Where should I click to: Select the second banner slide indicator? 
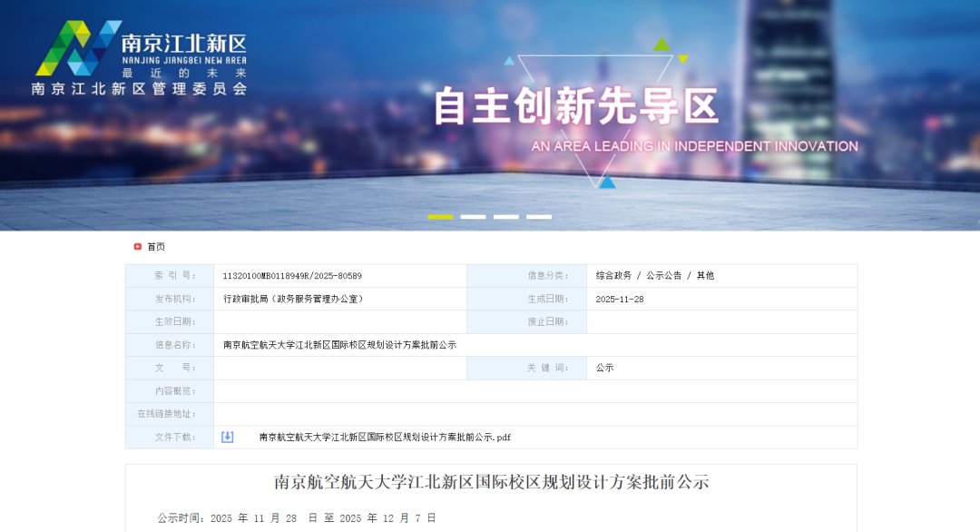(x=473, y=217)
